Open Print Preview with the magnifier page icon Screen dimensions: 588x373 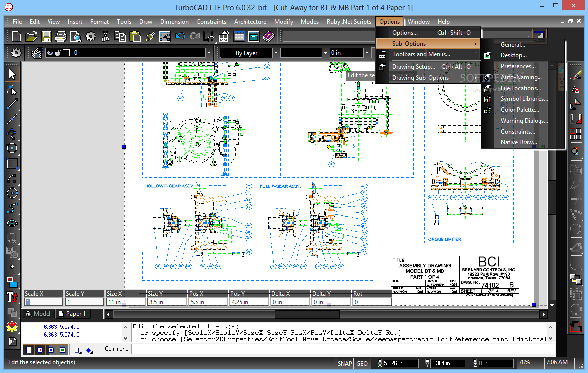[x=75, y=37]
